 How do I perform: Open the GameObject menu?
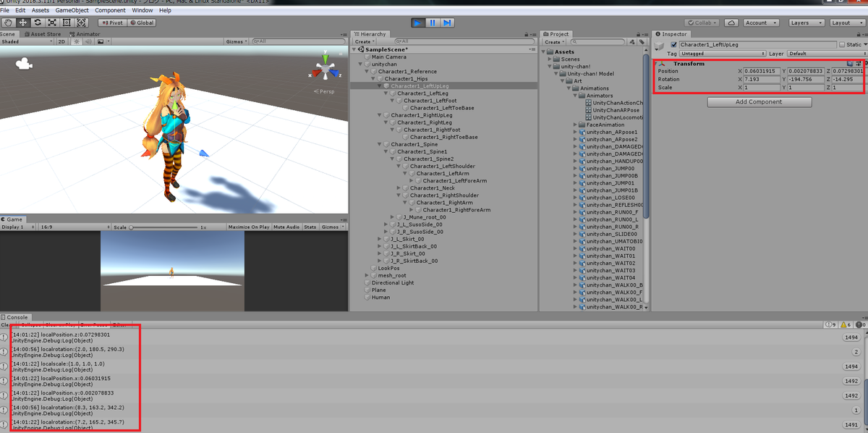tap(72, 11)
